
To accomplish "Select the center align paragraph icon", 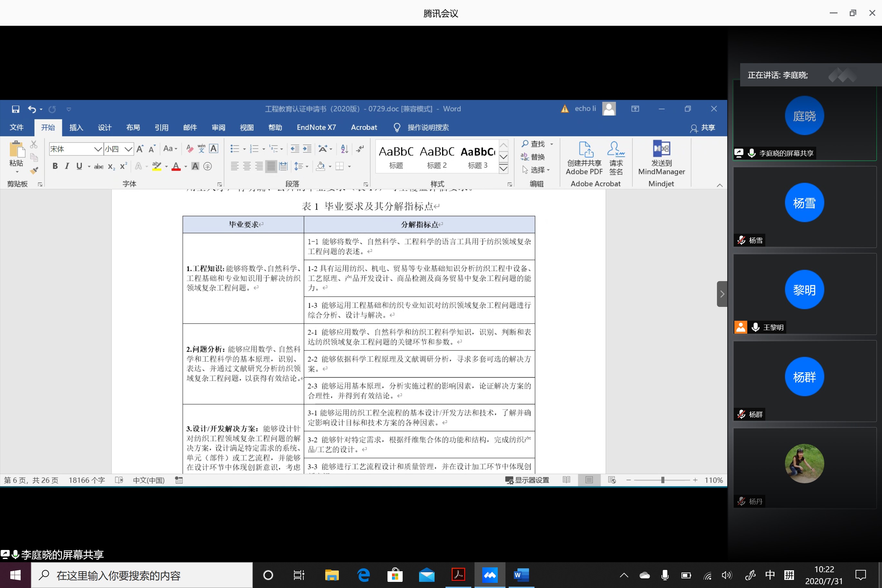I will pos(247,166).
